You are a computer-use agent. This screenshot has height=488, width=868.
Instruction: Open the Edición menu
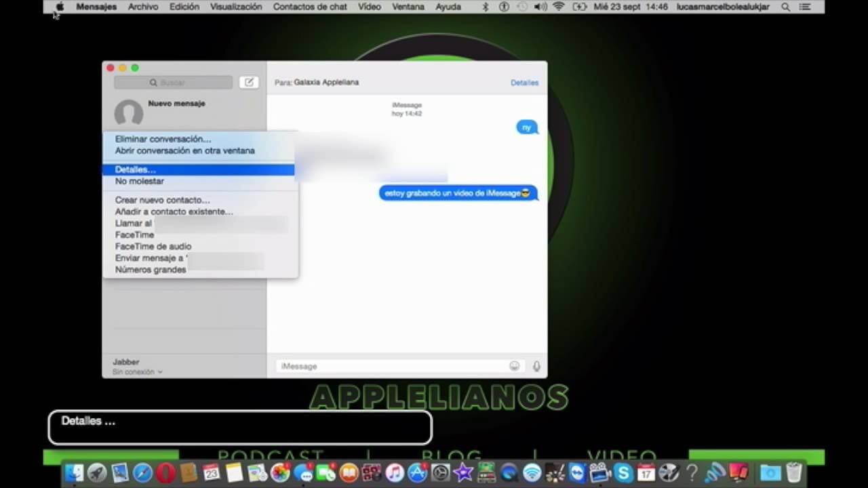[x=184, y=7]
